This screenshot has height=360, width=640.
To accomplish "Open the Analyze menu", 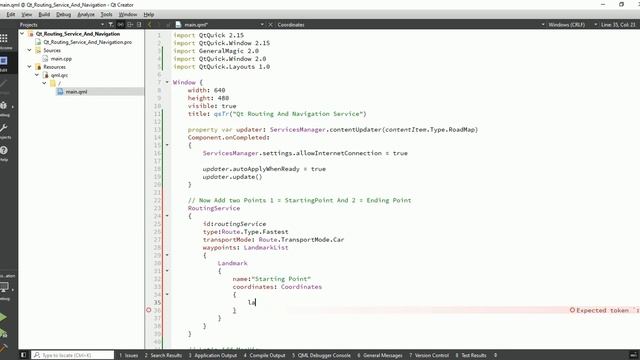I will [86, 14].
